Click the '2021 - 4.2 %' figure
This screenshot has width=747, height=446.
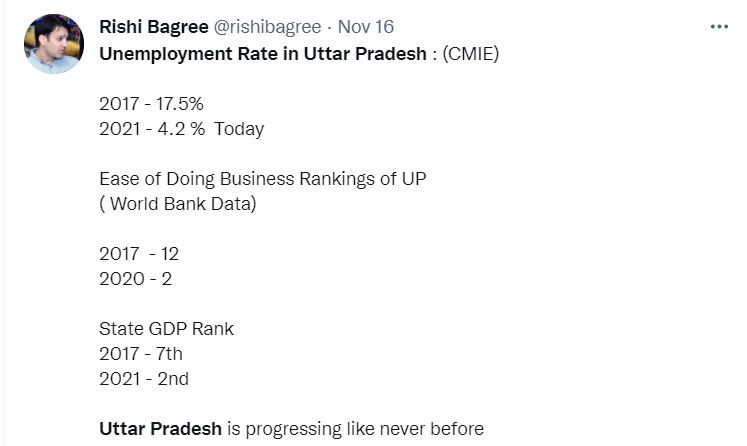click(x=151, y=129)
